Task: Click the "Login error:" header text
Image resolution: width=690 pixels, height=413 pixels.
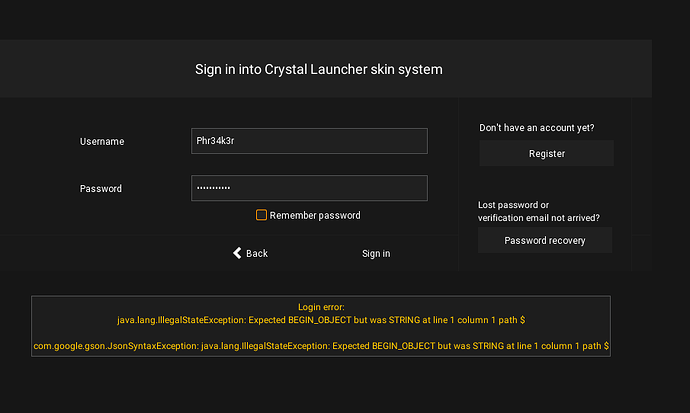Action: pyautogui.click(x=321, y=307)
